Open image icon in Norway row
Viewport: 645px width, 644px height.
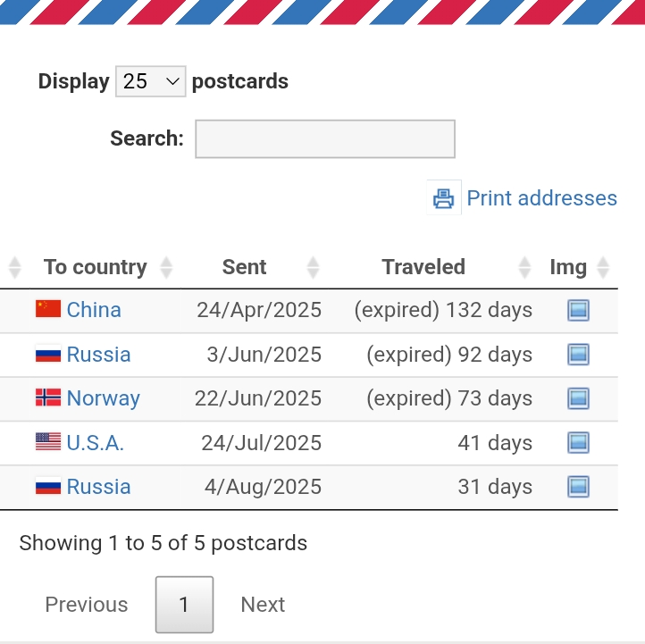click(578, 398)
